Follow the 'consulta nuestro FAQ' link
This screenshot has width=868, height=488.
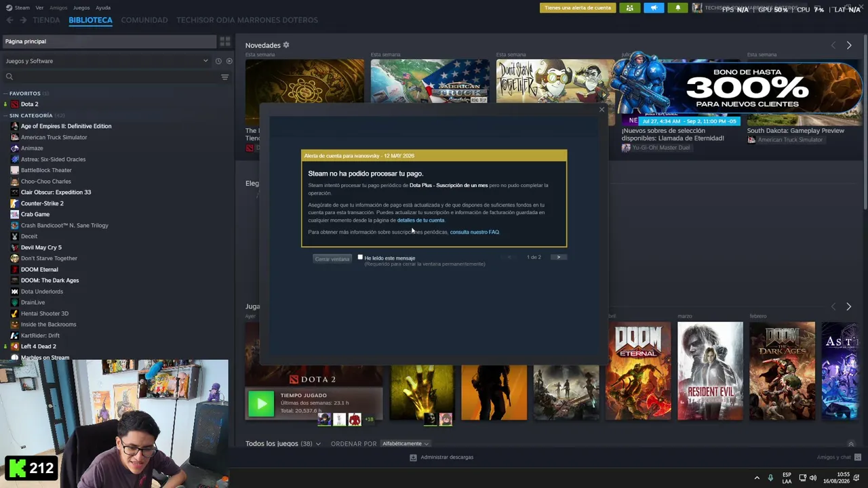(x=474, y=232)
